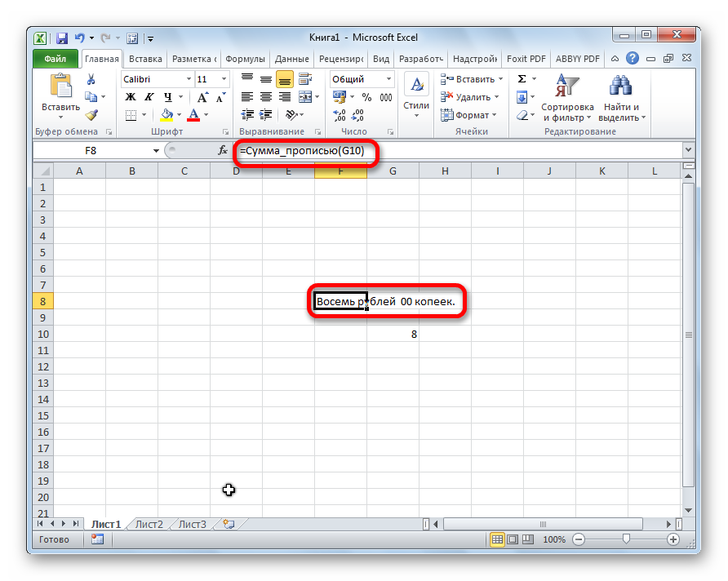The width and height of the screenshot is (728, 581).
Task: Click the zoom slider handle in status bar
Action: click(x=626, y=539)
